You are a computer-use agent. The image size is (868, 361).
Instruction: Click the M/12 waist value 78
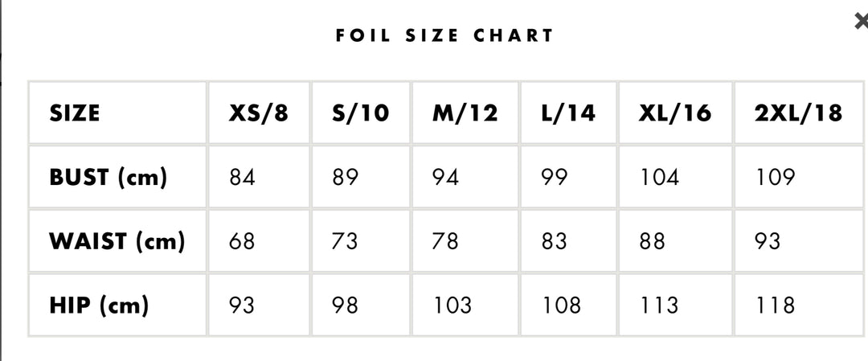click(445, 240)
